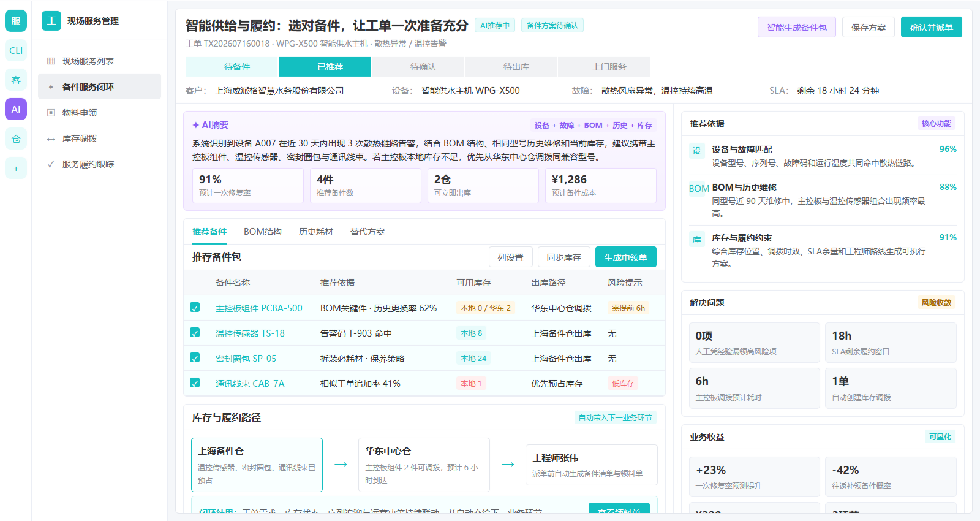Click the 库 icon beside 库存与履约约束

[x=697, y=240]
